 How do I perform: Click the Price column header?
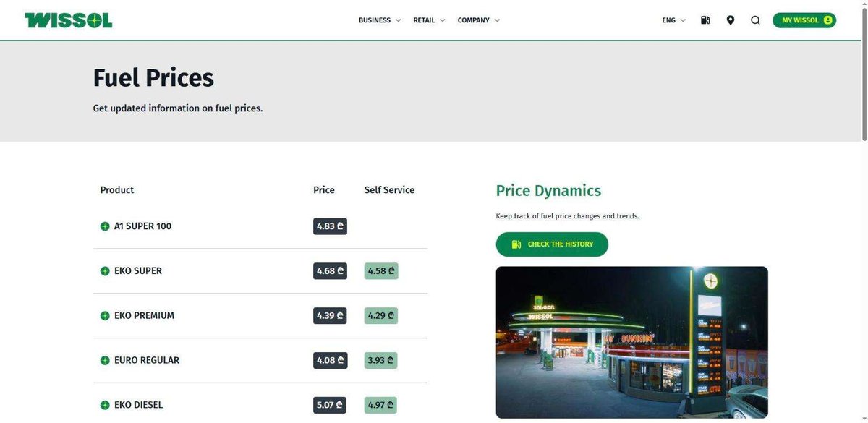point(324,190)
